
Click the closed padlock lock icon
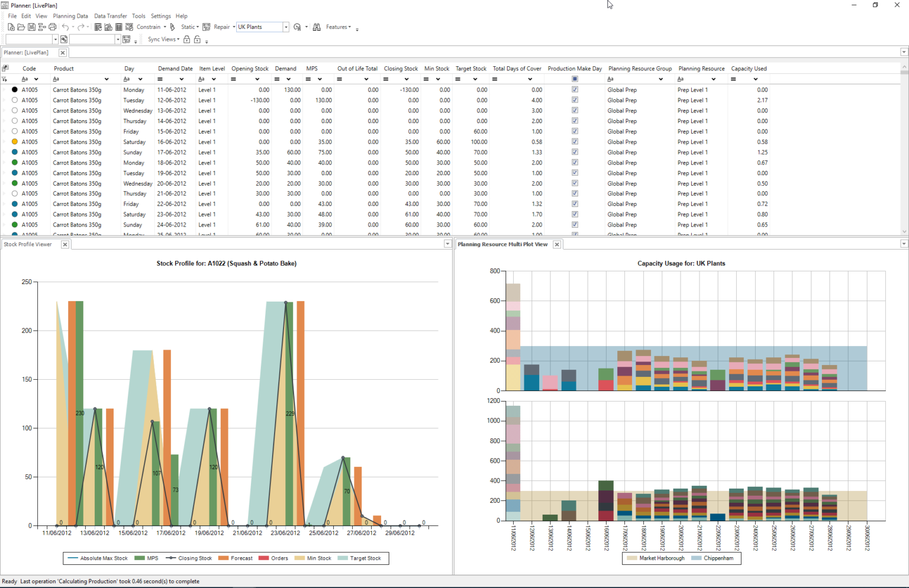(187, 40)
